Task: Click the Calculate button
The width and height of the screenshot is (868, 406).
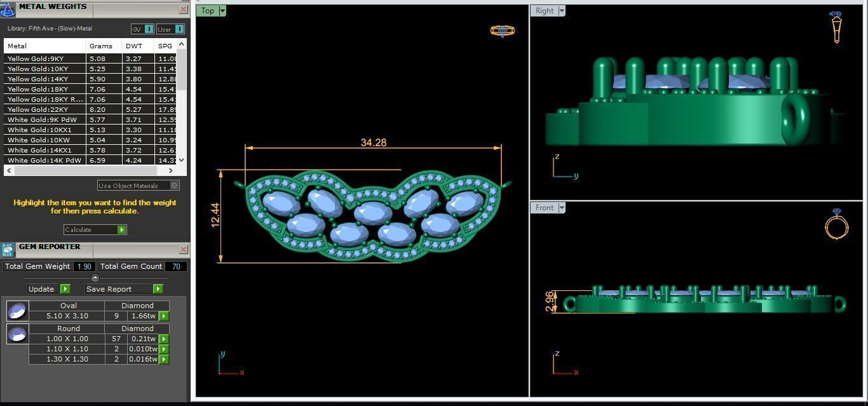Action: click(95, 229)
